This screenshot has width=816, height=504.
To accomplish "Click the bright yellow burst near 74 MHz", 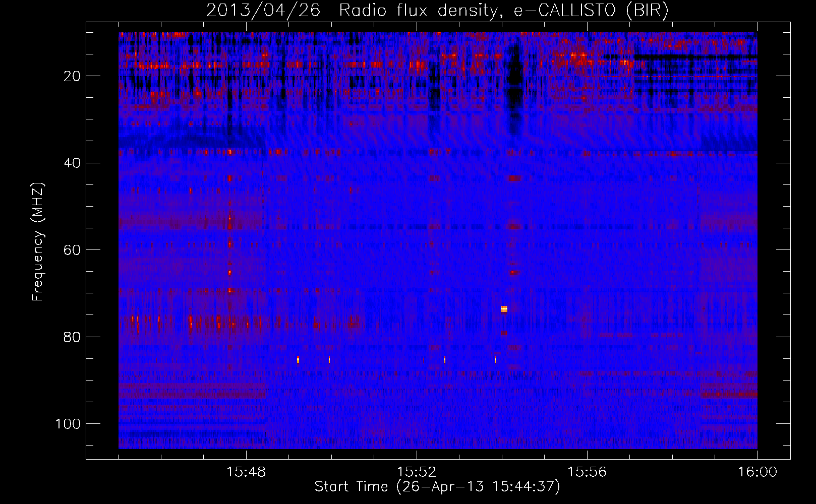I will (x=504, y=309).
